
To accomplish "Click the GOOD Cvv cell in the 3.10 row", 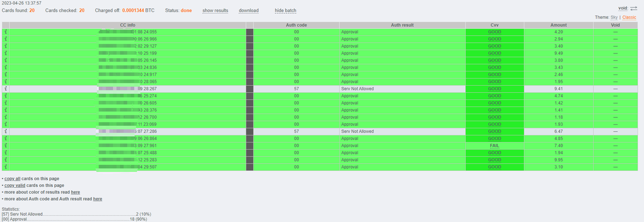I will point(495,167).
